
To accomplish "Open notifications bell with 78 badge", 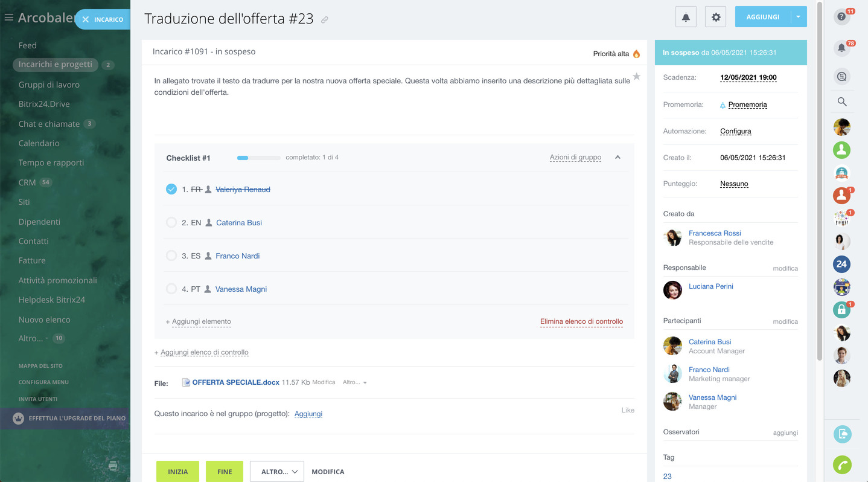I will (x=841, y=48).
